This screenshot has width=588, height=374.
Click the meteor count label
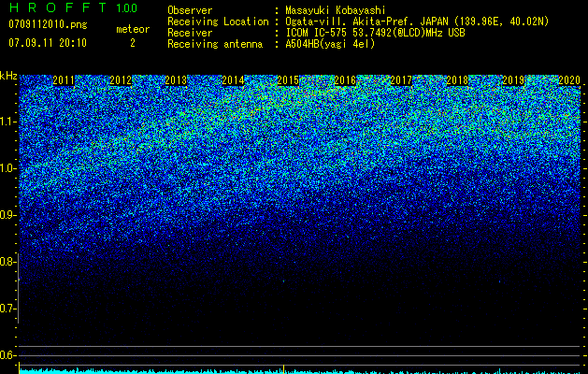pos(133,29)
